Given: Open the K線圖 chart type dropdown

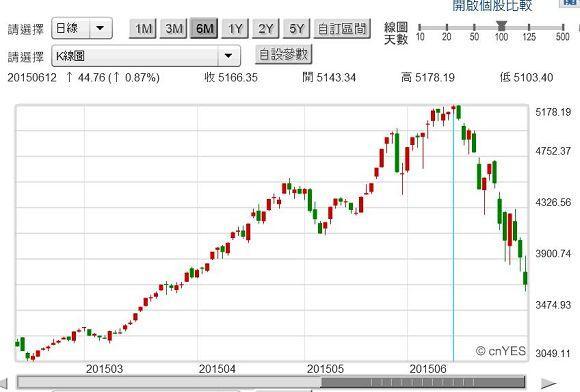Looking at the screenshot, I should pyautogui.click(x=146, y=56).
